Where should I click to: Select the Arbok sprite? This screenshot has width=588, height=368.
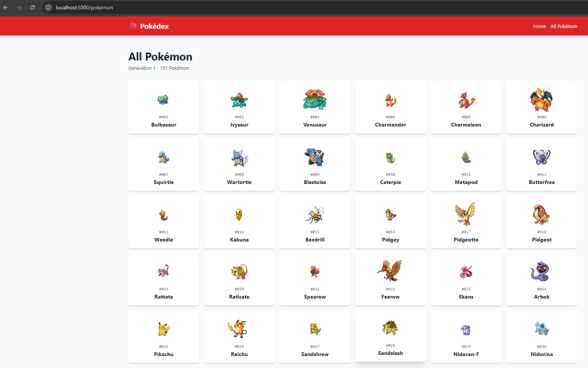(x=540, y=271)
